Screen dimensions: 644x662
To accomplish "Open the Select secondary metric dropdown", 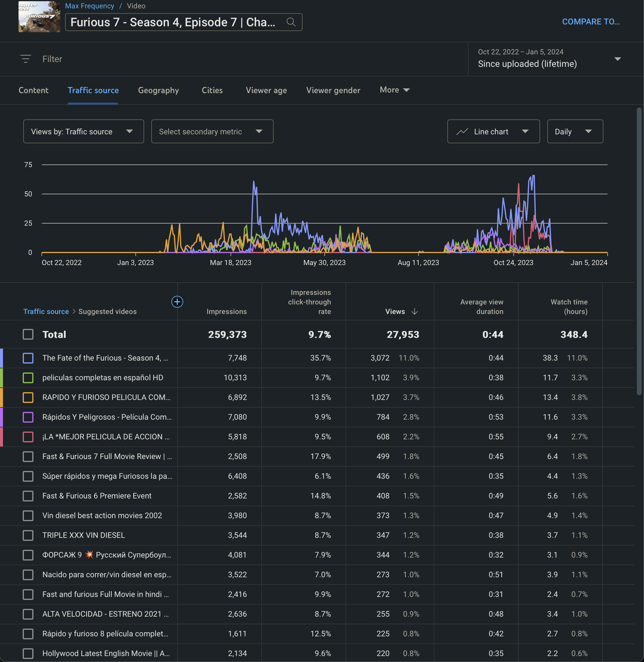I will (x=212, y=132).
